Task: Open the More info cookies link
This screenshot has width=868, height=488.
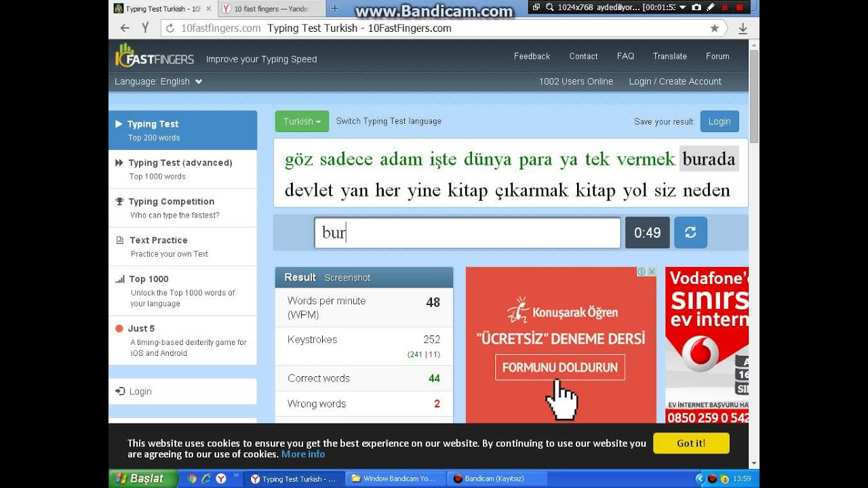Action: tap(303, 454)
